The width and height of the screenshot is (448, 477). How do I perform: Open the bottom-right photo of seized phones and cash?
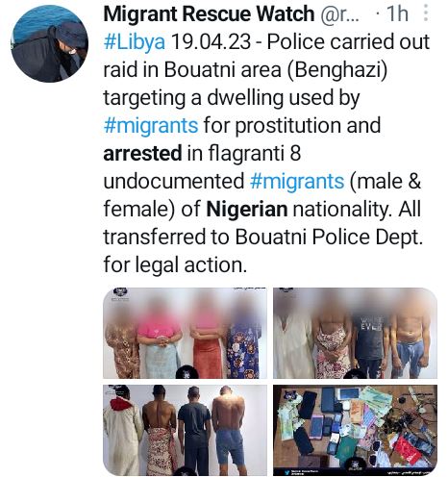tap(355, 430)
